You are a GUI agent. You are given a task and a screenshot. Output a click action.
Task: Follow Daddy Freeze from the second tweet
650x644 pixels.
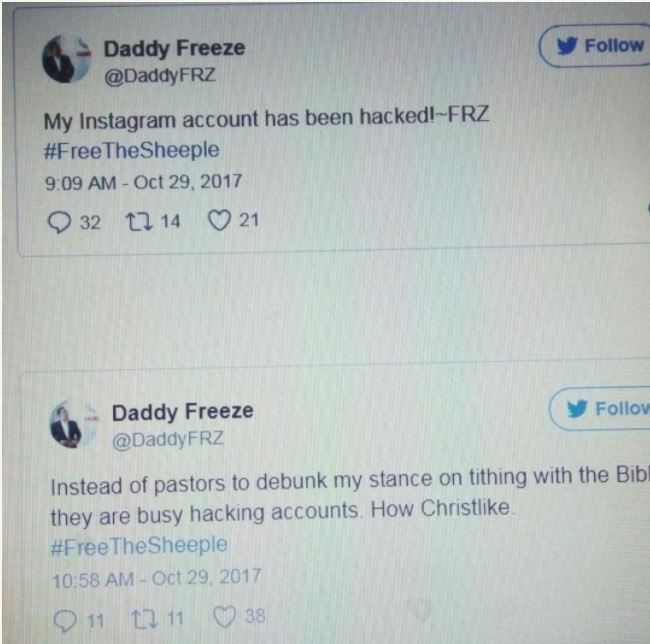[x=601, y=409]
